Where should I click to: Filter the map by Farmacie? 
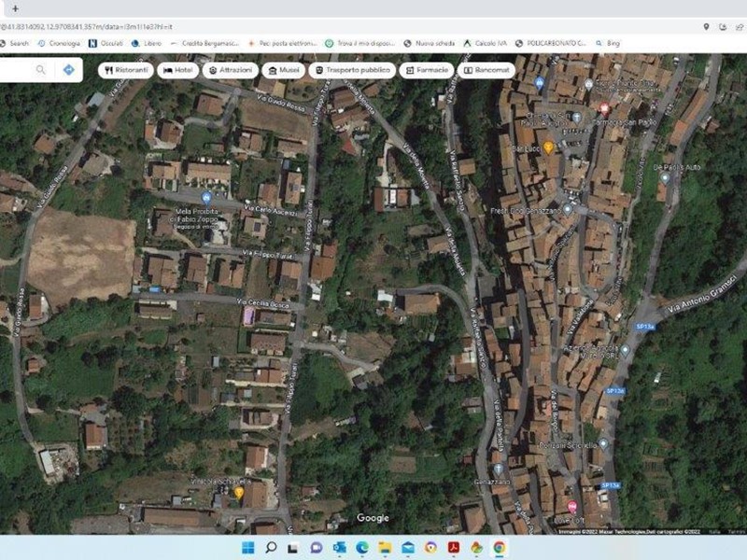(x=427, y=70)
